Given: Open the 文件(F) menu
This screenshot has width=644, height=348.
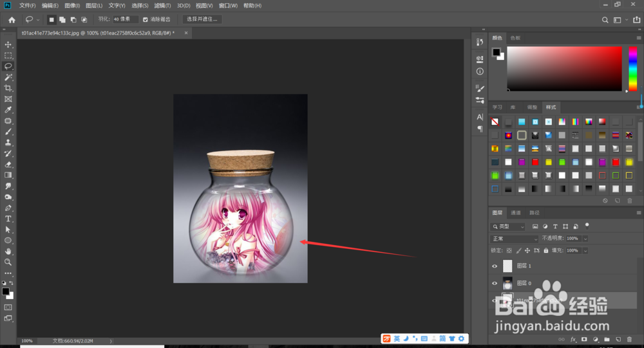Looking at the screenshot, I should click(27, 6).
